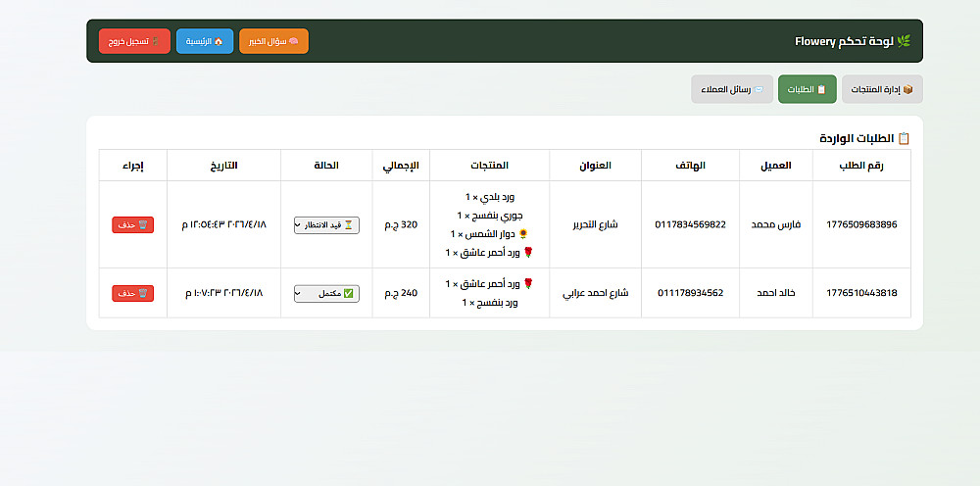Screen dimensions: 980x486
Task: Click the العميل column header
Action: [775, 166]
